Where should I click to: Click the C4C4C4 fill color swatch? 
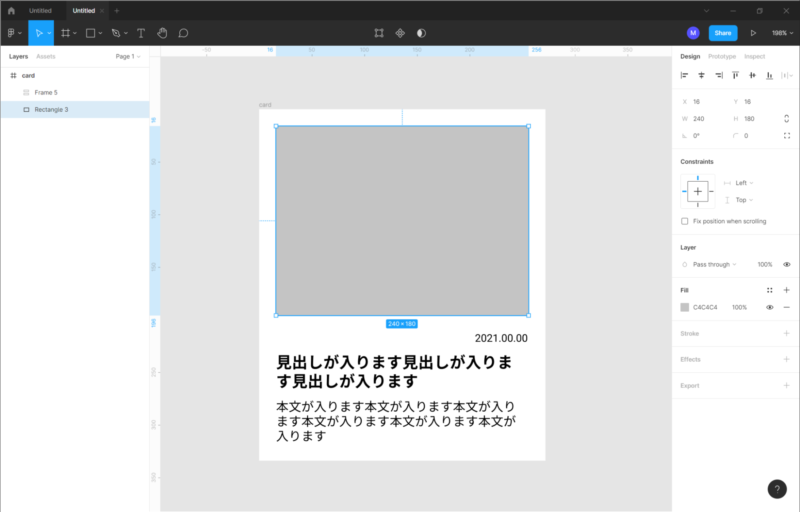[685, 307]
